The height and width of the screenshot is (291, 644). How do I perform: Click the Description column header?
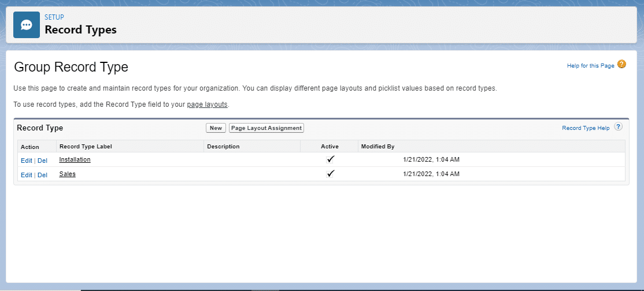[223, 146]
